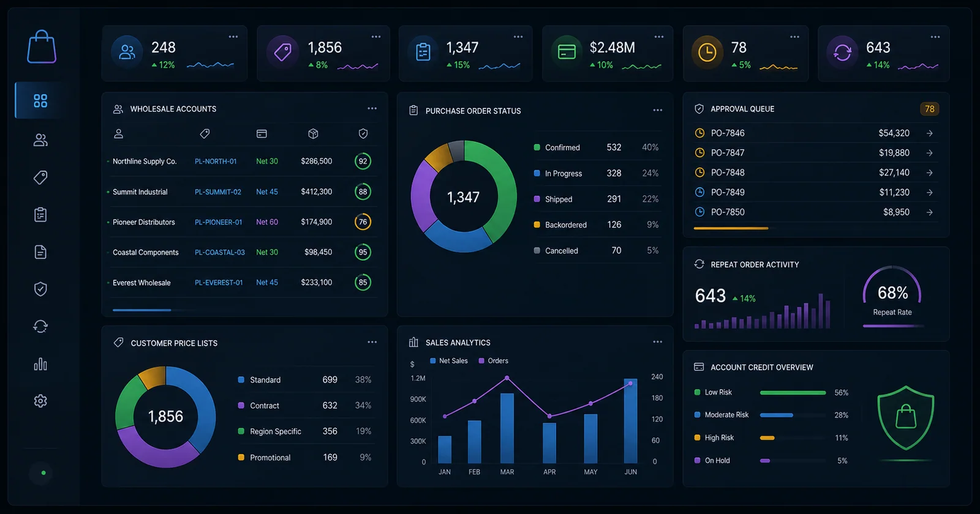Screen dimensions: 980x514
Task: Open Customer Price Lists more options menu
Action: pyautogui.click(x=372, y=342)
